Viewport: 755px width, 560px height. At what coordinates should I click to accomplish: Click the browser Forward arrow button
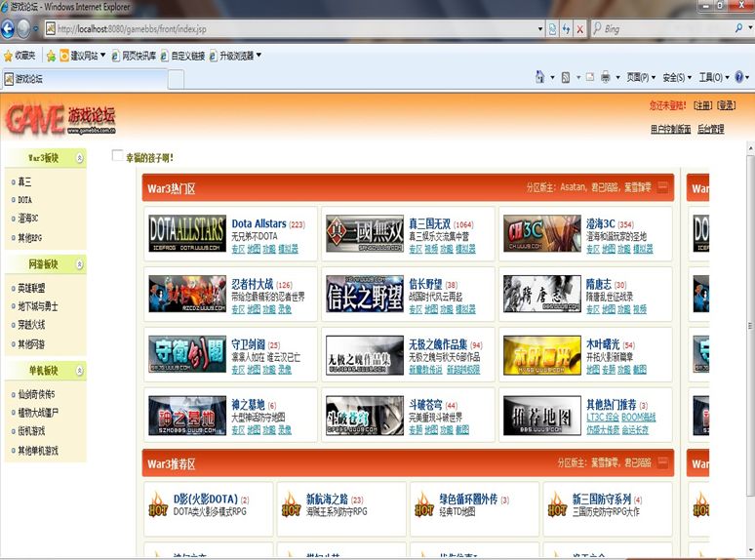(x=23, y=29)
